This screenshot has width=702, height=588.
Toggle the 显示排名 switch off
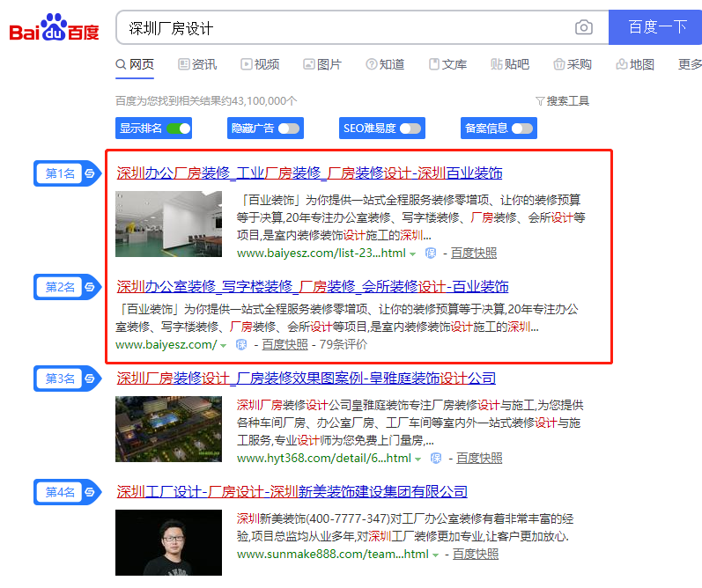pyautogui.click(x=179, y=129)
